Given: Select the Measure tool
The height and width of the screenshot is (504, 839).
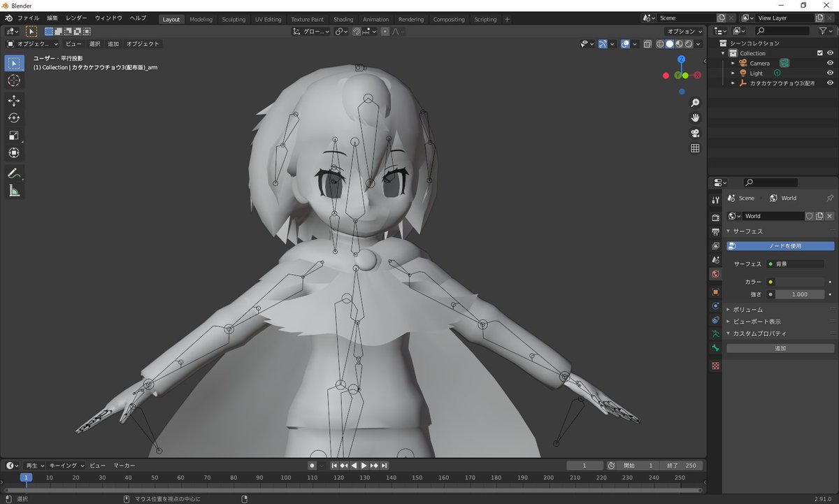Looking at the screenshot, I should point(14,191).
